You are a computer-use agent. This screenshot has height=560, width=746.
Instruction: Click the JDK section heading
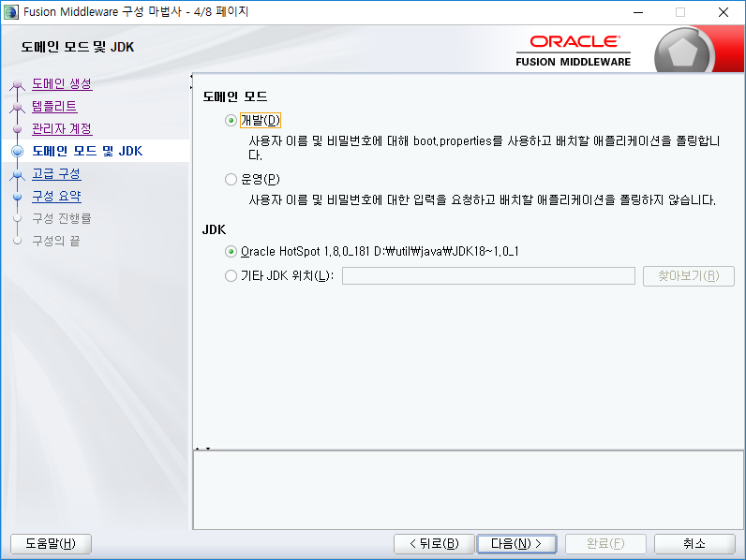214,229
